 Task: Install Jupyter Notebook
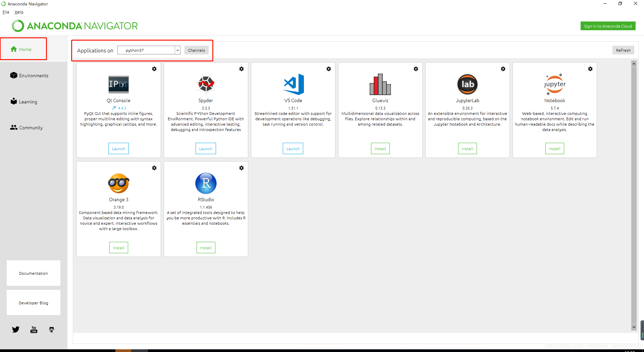pos(555,148)
